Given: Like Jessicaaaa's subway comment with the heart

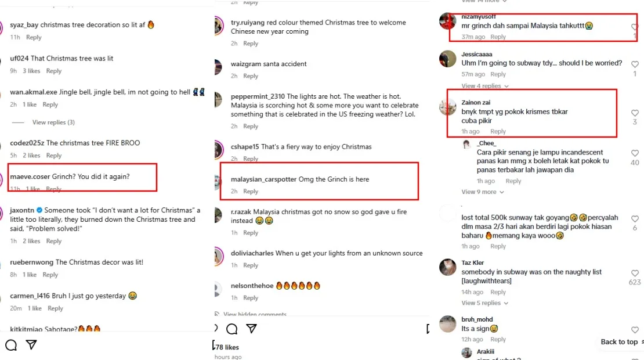Looking at the screenshot, I should coord(635,64).
